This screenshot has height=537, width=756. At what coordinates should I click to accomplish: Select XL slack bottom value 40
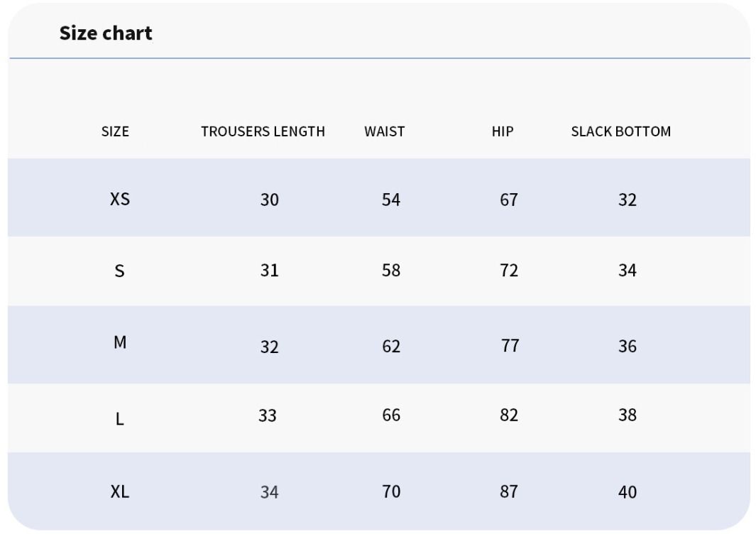coord(628,492)
